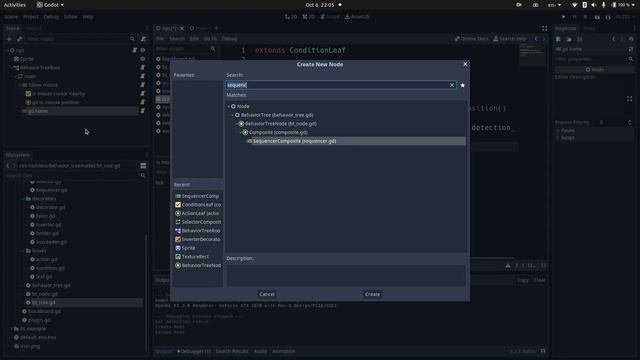640x360 pixels.
Task: Choose BehaviorTreeNod from the Recent list
Action: click(x=198, y=265)
